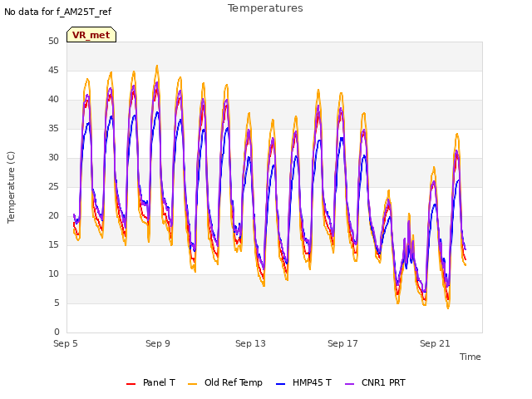
Task: Click the 0 y-axis tick label
Action: (x=57, y=332)
